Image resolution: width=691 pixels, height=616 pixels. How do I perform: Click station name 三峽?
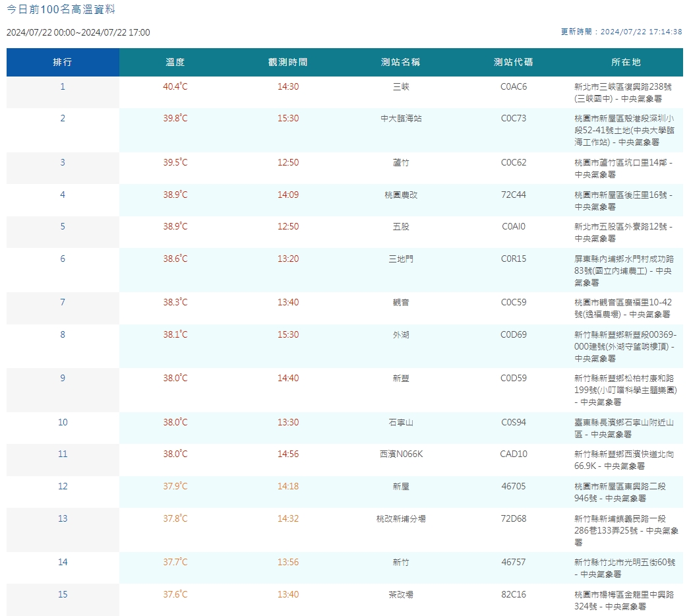tap(401, 87)
